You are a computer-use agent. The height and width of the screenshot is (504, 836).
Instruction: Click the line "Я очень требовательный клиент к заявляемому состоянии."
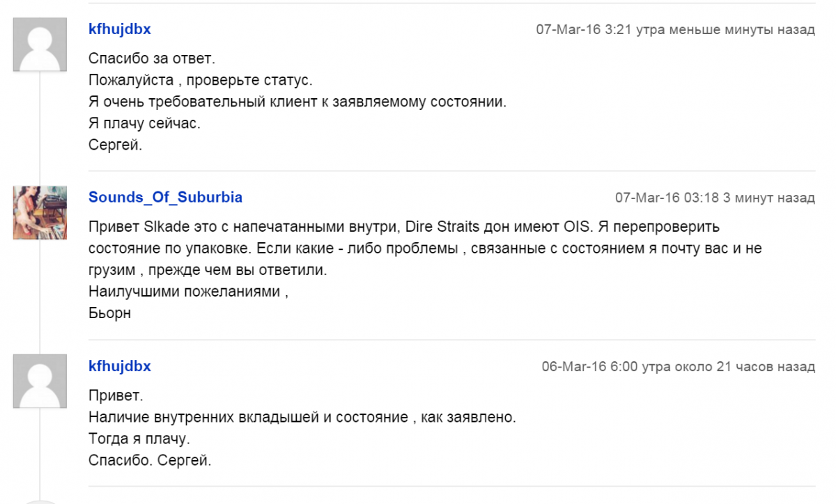pyautogui.click(x=297, y=102)
